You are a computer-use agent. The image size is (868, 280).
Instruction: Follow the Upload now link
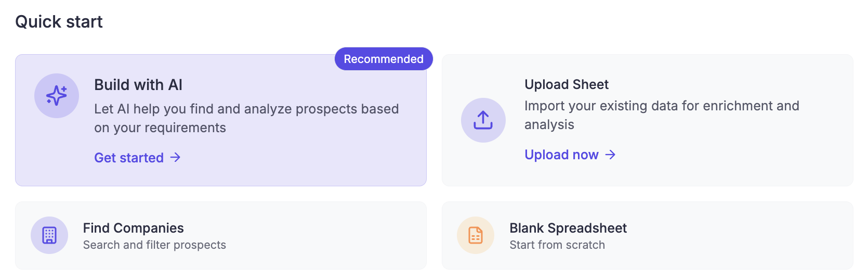click(561, 155)
